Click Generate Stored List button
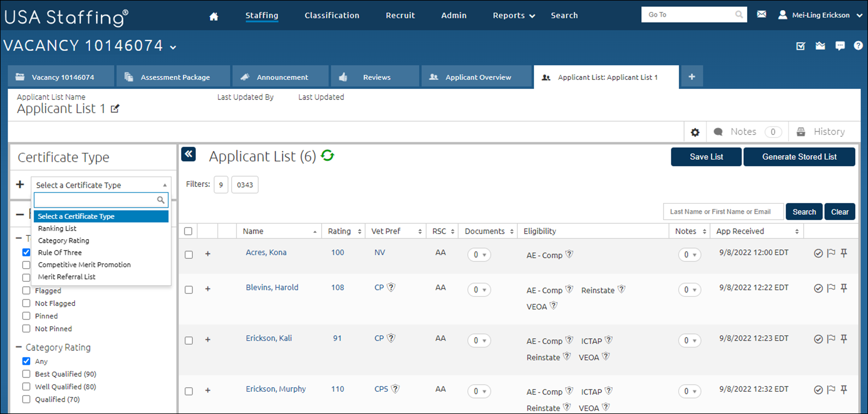 tap(799, 157)
